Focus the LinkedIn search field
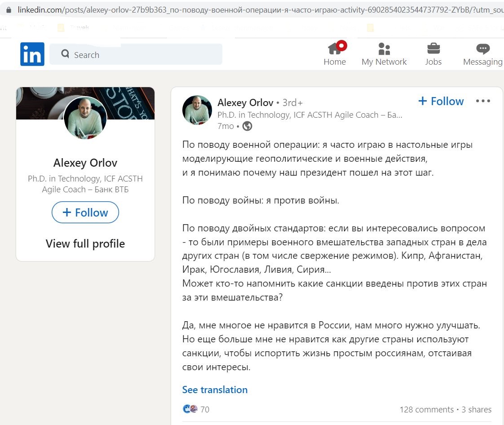Screen dimensions: 504x425 [x=136, y=54]
